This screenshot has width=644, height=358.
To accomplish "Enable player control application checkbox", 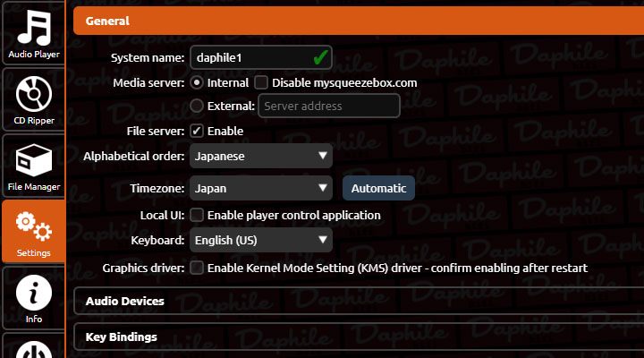I will click(198, 216).
